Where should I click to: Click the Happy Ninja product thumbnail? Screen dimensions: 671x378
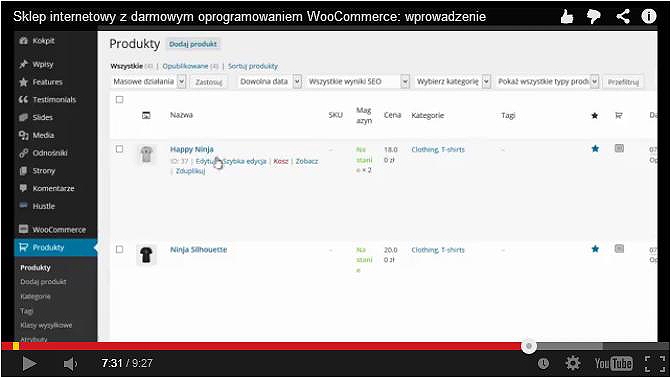point(146,155)
